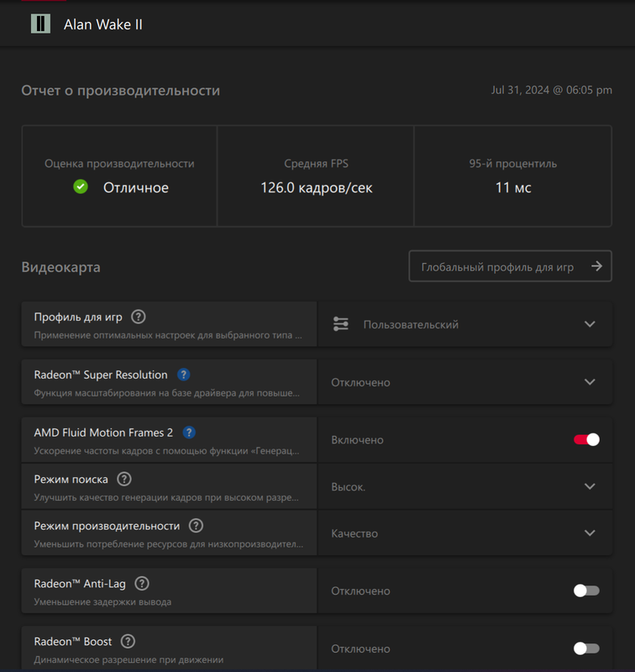
Task: Turn on Radeon Boost toggle
Action: pyautogui.click(x=586, y=648)
